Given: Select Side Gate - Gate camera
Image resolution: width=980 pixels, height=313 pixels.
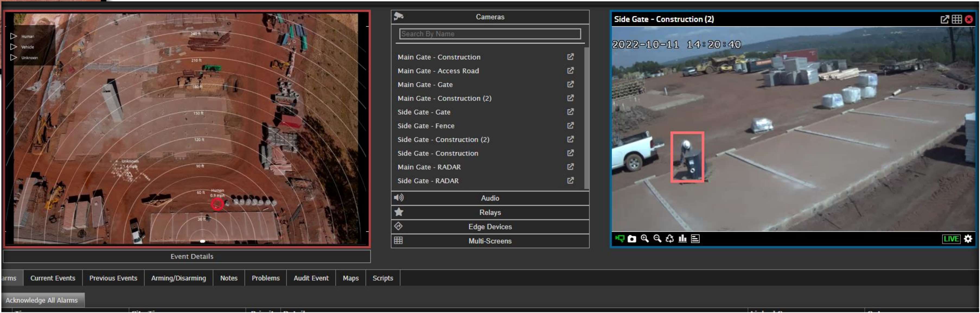Looking at the screenshot, I should pos(424,112).
